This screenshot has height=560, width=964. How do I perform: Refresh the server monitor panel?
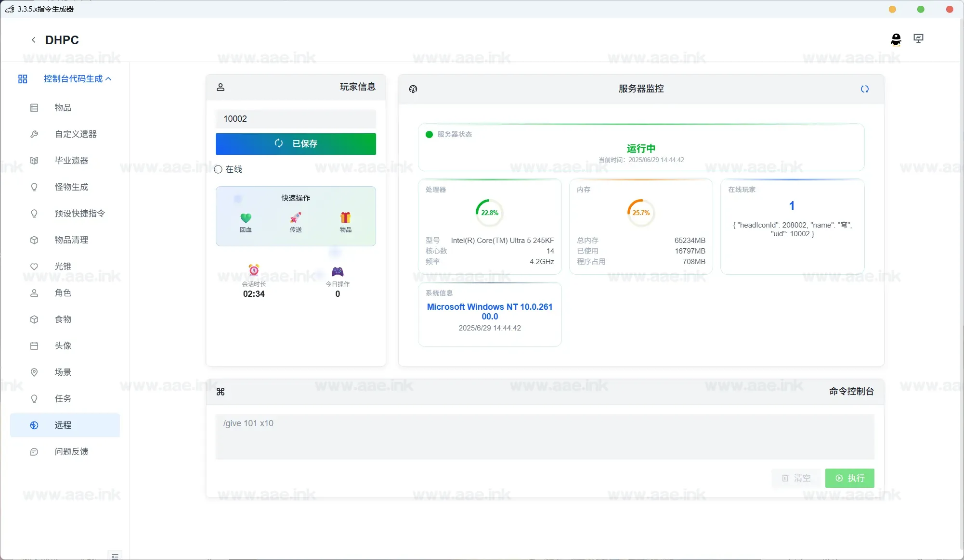click(x=864, y=89)
